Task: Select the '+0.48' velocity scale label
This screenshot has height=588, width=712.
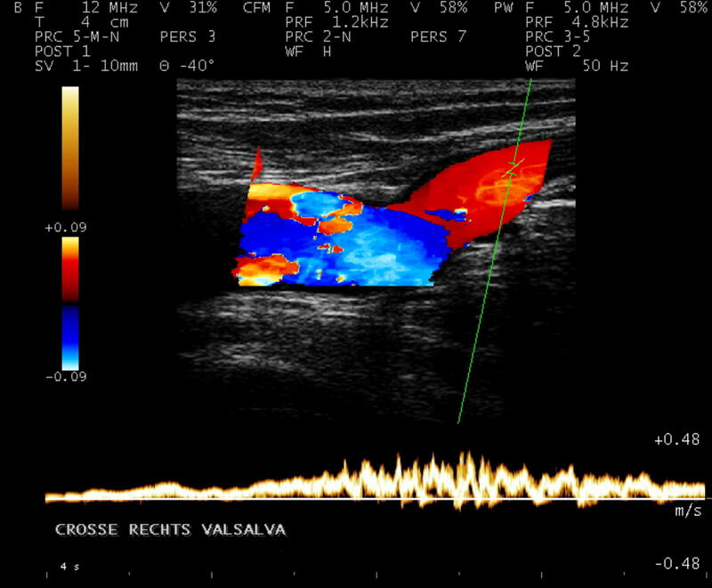Action: [677, 439]
